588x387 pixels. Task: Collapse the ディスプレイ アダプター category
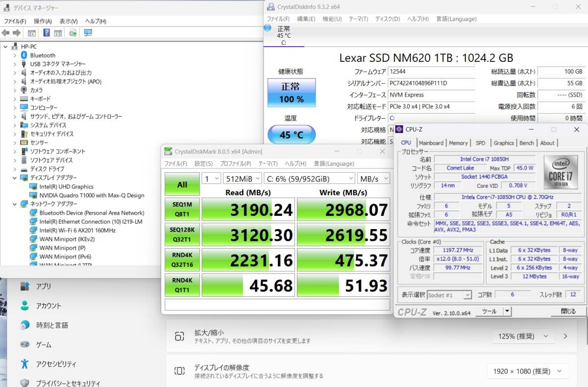[x=15, y=178]
